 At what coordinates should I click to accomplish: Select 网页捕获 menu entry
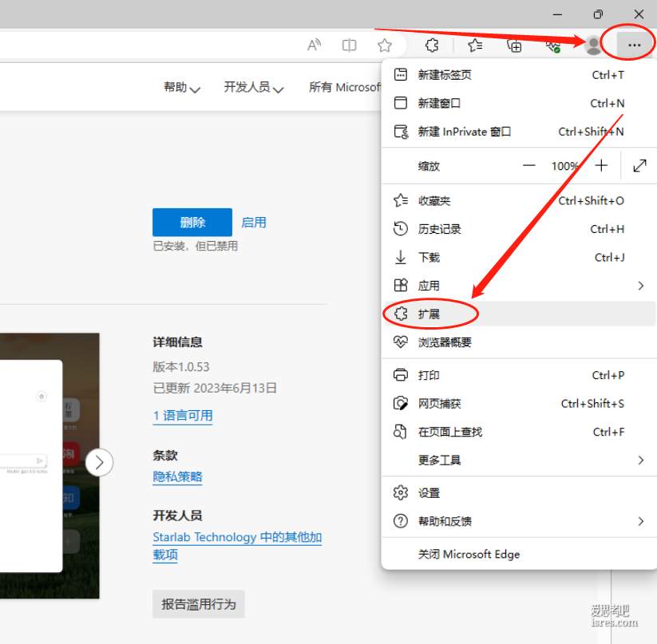[519, 404]
